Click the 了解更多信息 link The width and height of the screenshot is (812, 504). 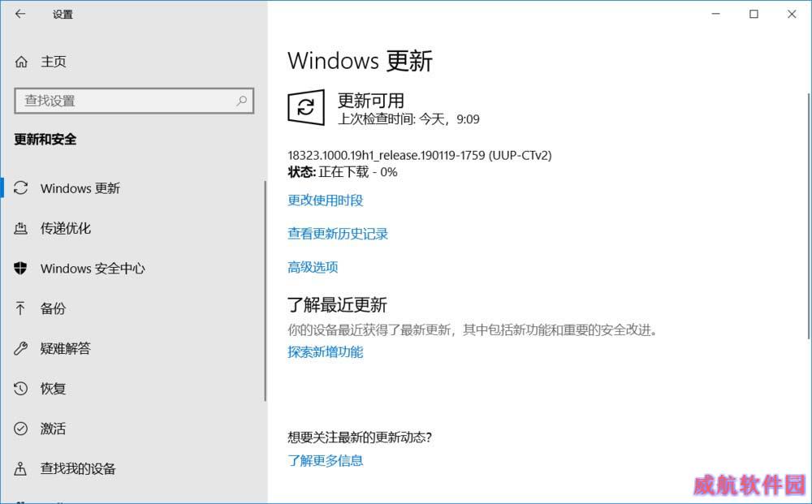(x=326, y=460)
